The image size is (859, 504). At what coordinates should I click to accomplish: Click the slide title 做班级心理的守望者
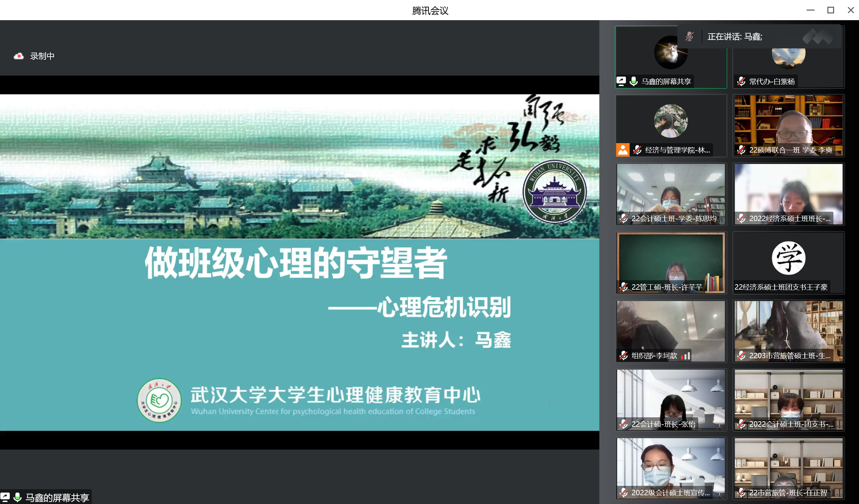click(296, 263)
